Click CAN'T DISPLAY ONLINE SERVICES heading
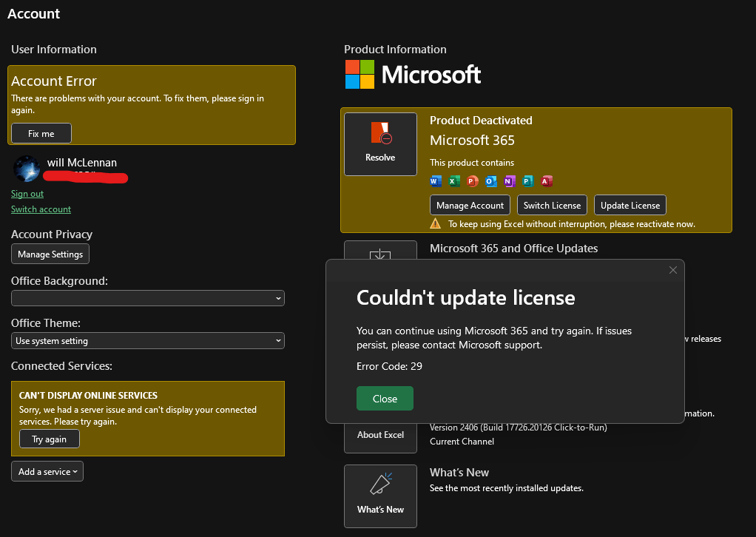 click(x=88, y=395)
